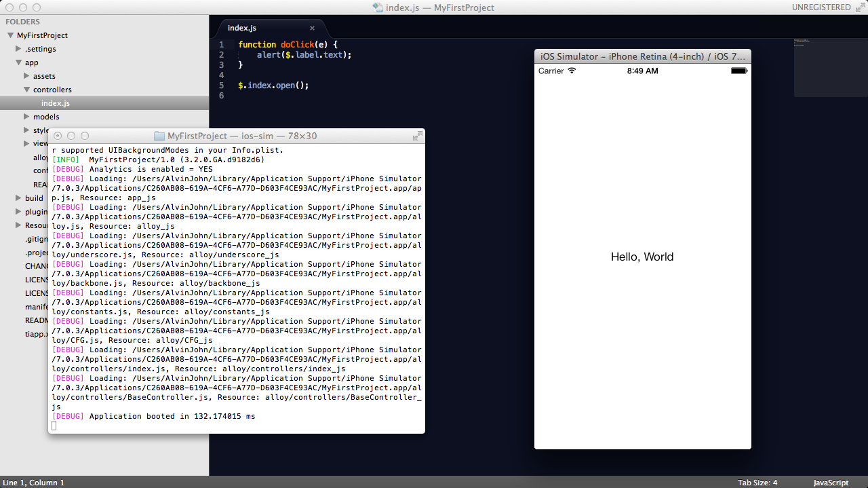Click the Carrier text in simulator

coord(551,71)
